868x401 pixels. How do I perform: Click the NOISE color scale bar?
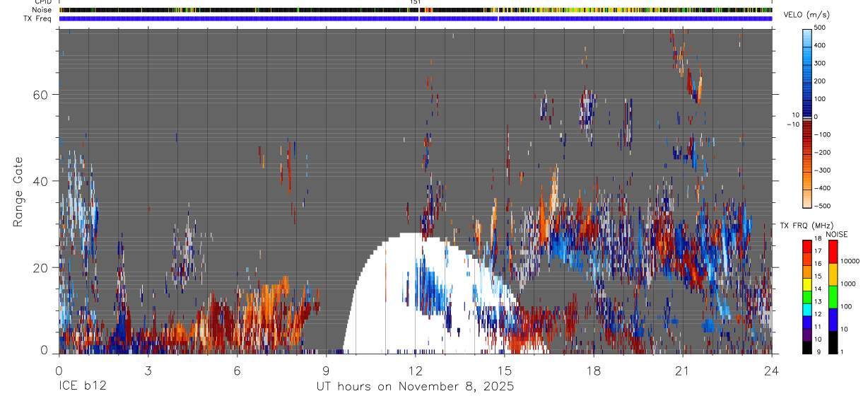832,296
